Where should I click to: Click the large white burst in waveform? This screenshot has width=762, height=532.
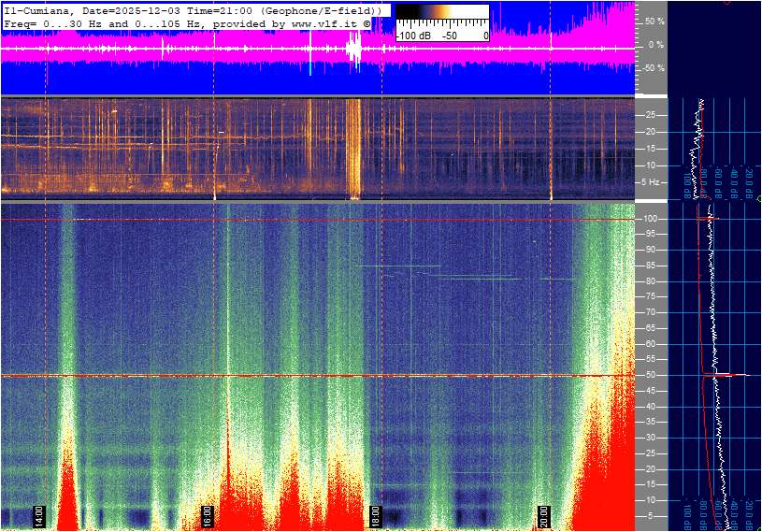click(353, 47)
